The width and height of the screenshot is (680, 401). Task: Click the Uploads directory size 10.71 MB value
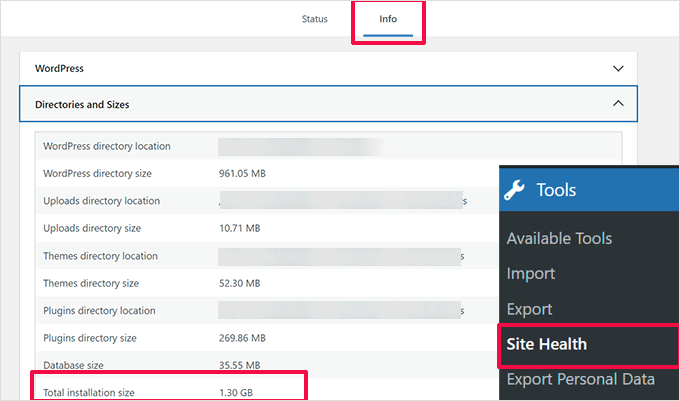(x=239, y=229)
